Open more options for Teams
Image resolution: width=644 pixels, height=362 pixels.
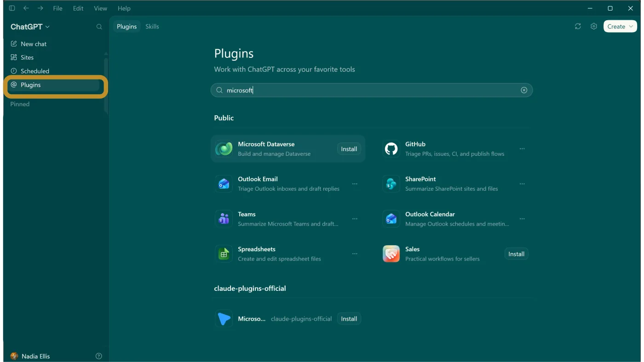pos(355,219)
